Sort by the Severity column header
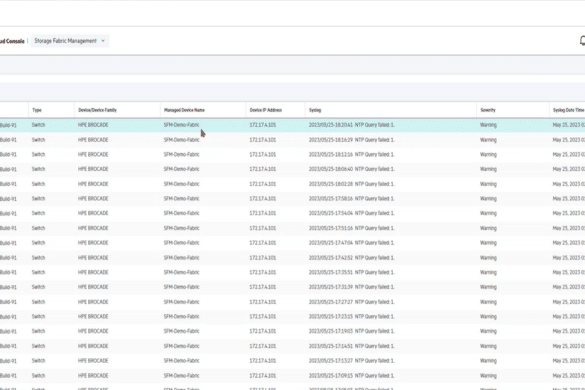The height and width of the screenshot is (390, 585). (488, 110)
